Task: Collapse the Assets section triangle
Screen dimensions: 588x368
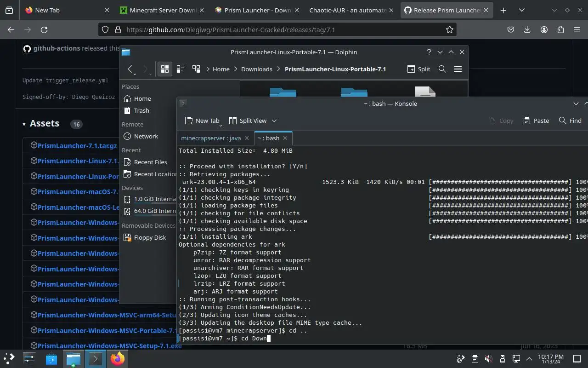Action: point(24,124)
